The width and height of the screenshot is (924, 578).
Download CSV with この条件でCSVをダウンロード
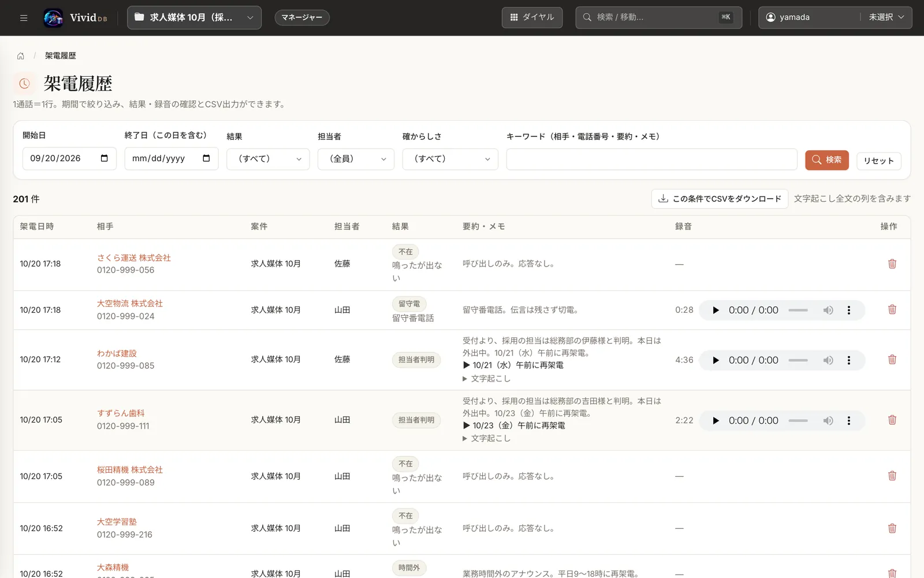point(720,199)
